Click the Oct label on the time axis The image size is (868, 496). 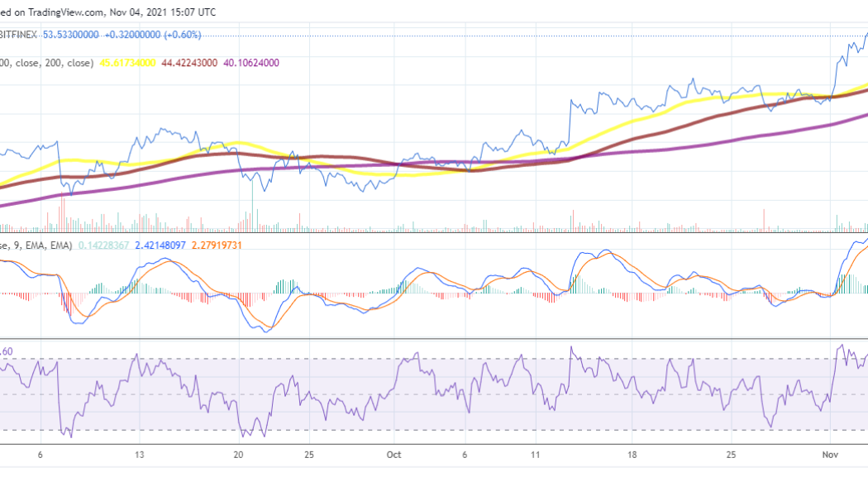[x=393, y=455]
